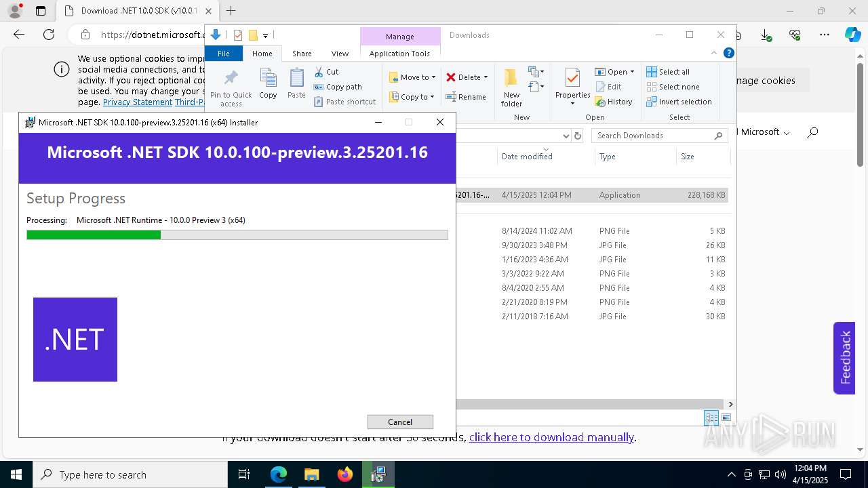Screen dimensions: 868x488
Task: Create a New folder
Action: [511, 87]
